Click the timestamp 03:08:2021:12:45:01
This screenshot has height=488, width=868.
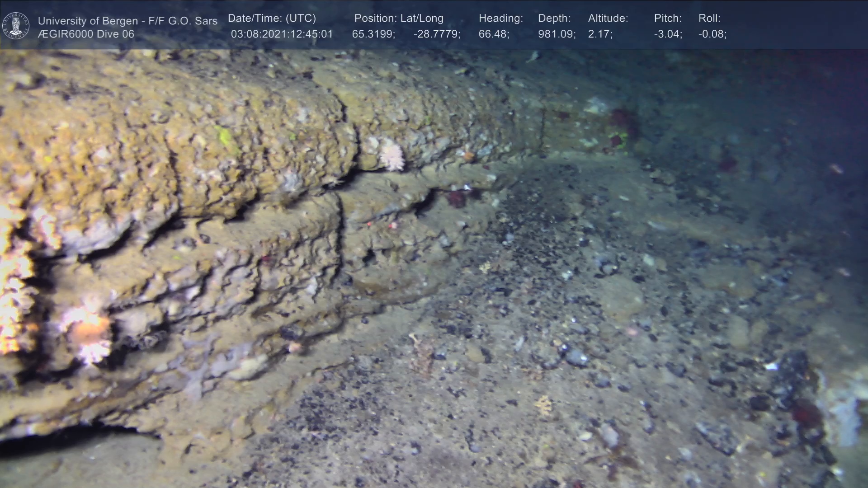pyautogui.click(x=282, y=34)
